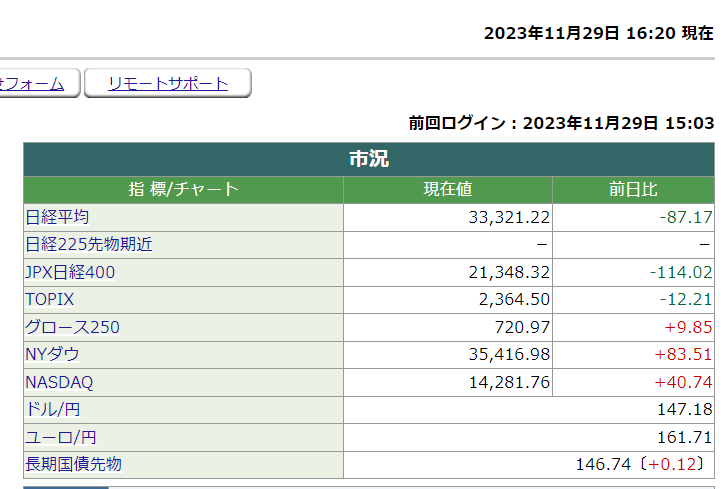Viewport: 725px width, 489px height.
Task: Open the NASDAQ chart link
Action: (x=60, y=381)
